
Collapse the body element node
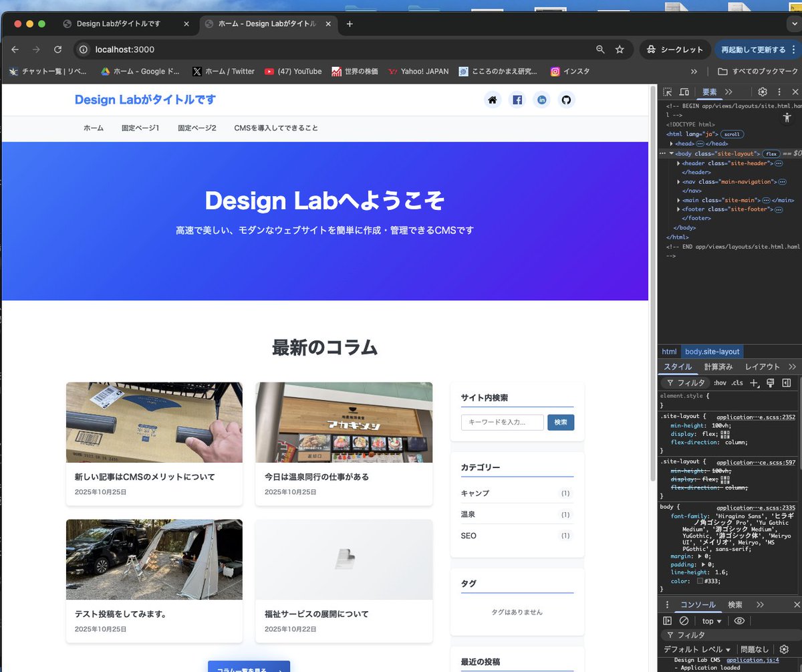(672, 154)
